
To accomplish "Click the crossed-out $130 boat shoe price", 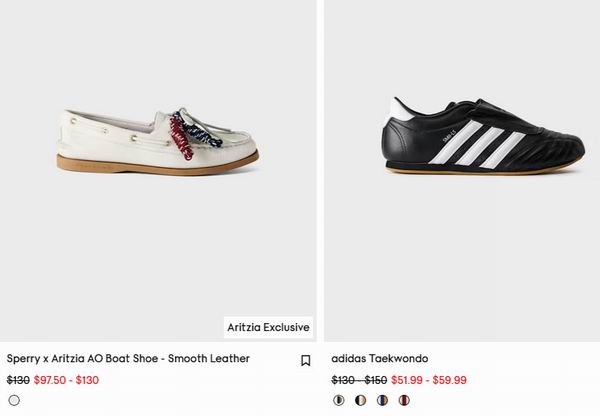I will pos(18,380).
